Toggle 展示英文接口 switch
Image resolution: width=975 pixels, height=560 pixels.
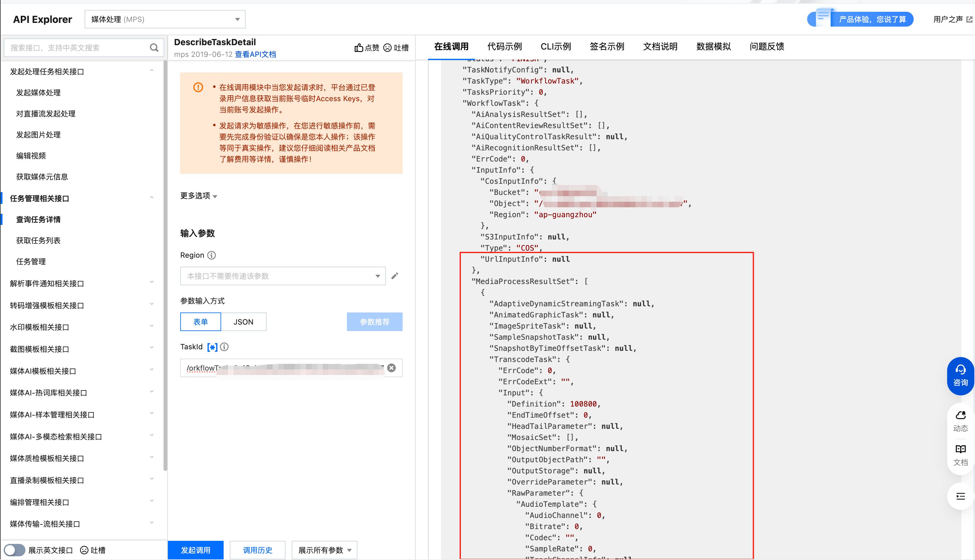15,550
